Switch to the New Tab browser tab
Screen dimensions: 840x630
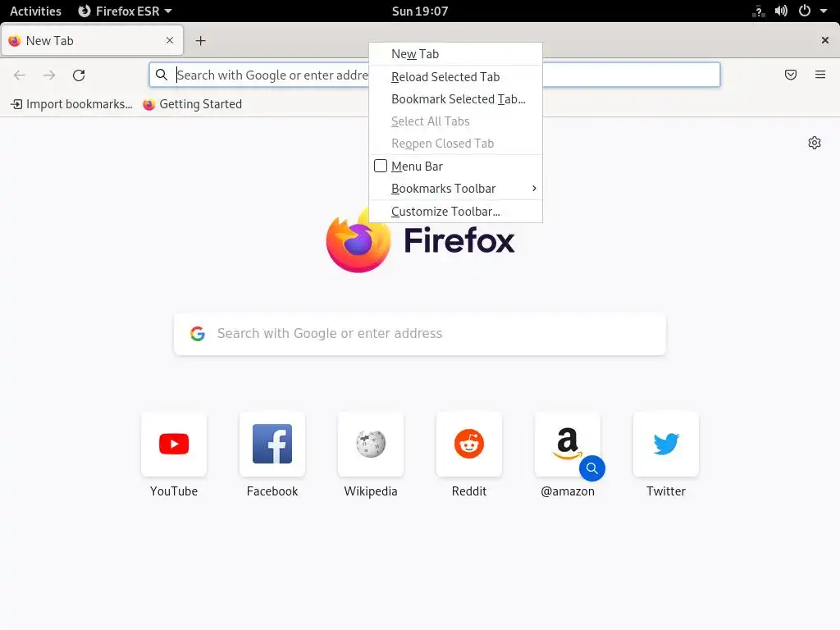92,41
